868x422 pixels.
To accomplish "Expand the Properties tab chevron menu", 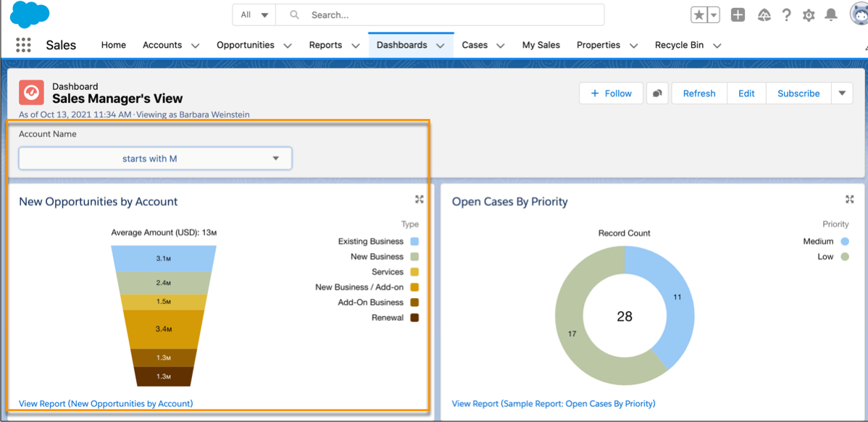I will click(x=633, y=46).
